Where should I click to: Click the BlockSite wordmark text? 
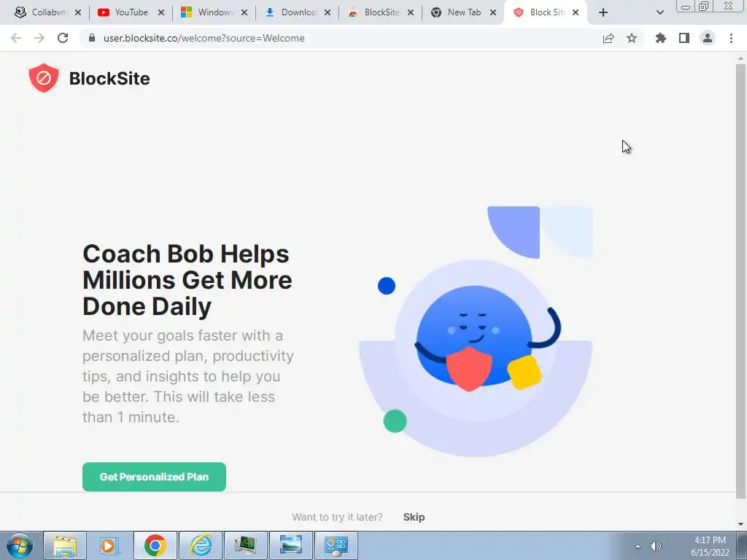coord(109,79)
